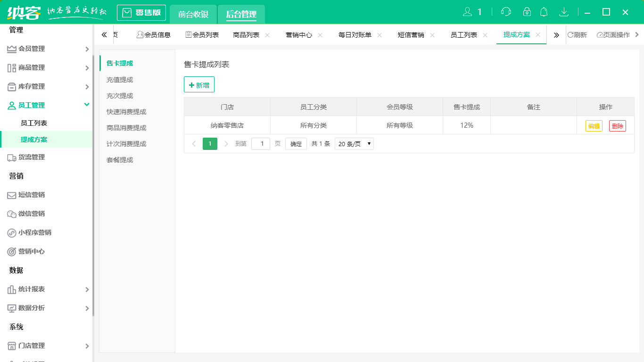
Task: Open the 20 条/页 page-size dropdown
Action: [354, 143]
